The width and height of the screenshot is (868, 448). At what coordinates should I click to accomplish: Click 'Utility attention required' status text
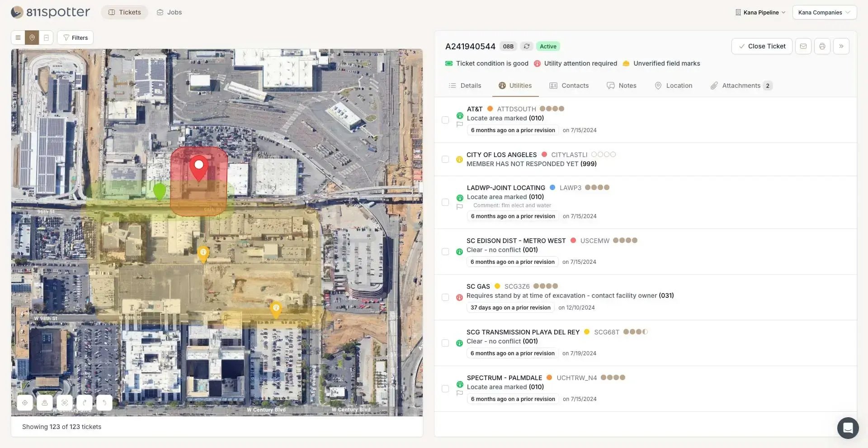point(580,63)
